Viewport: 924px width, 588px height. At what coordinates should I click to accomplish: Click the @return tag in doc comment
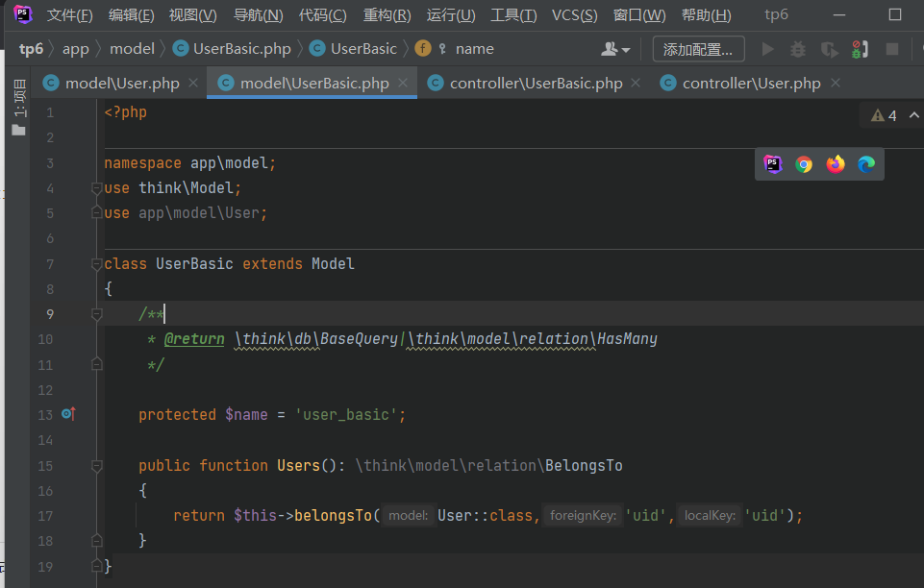pos(194,339)
